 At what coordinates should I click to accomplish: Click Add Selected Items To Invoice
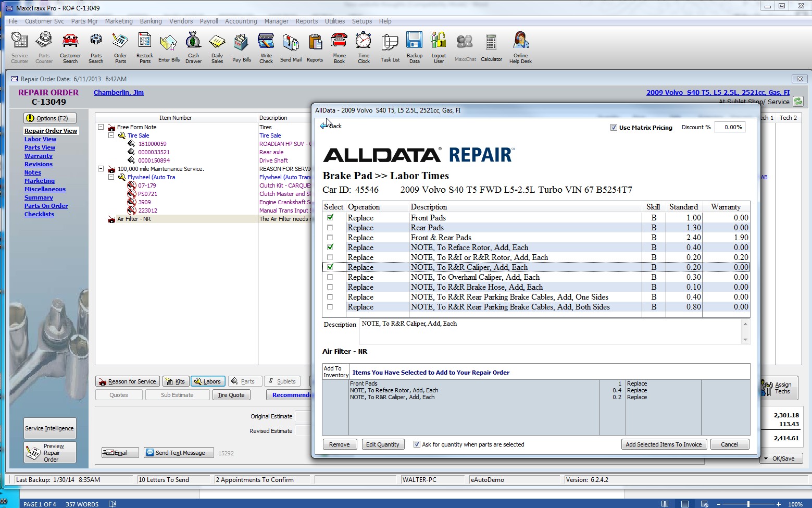664,444
